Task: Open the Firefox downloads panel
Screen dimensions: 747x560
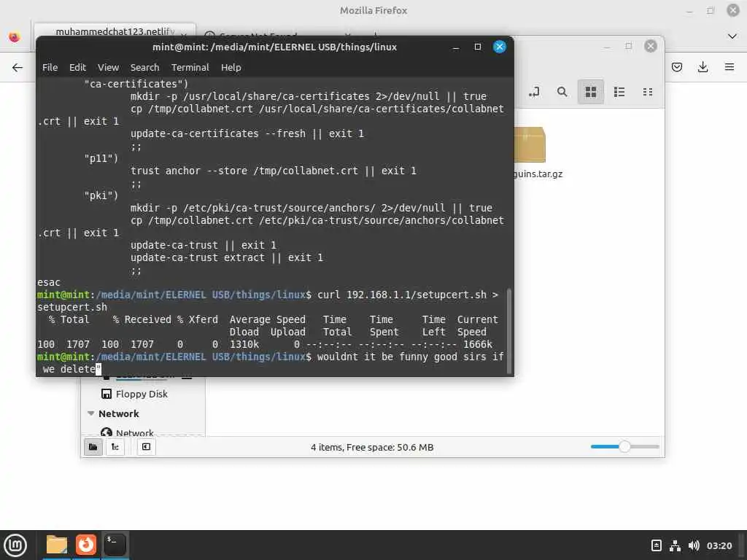Action: 703,67
